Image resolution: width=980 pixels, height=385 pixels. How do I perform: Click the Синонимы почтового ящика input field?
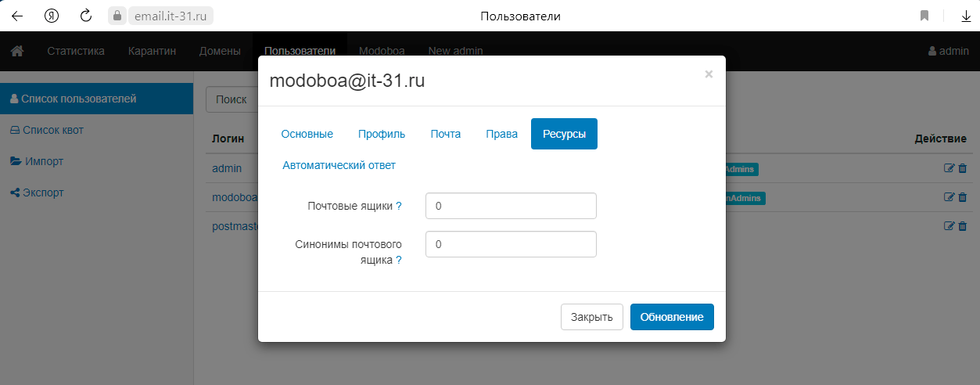click(x=511, y=244)
